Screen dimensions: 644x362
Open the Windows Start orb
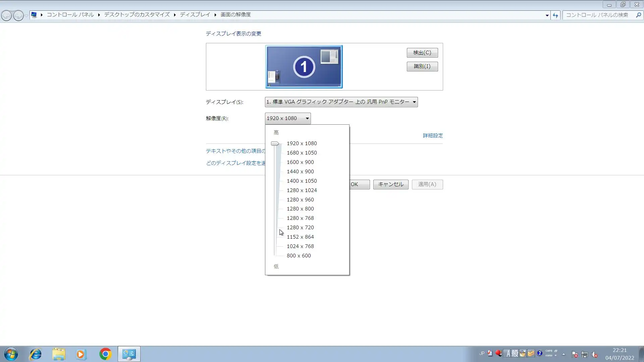coord(11,354)
